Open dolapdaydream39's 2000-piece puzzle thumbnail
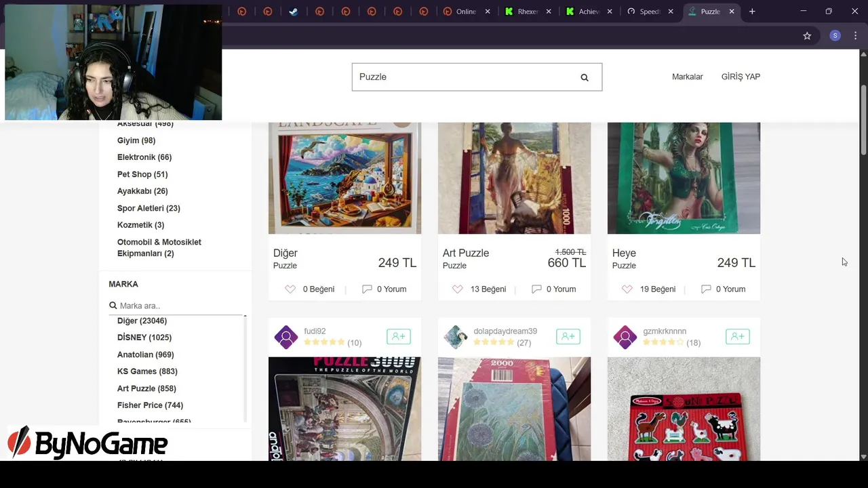The image size is (868, 488). (514, 409)
